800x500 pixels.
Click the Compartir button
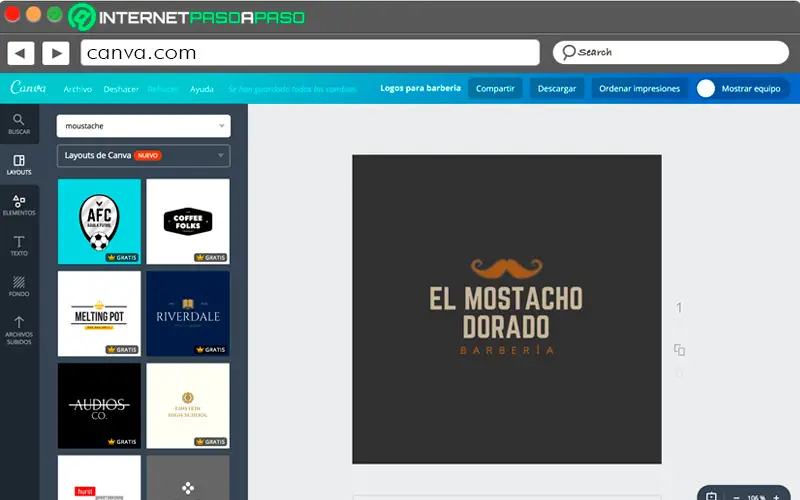coord(495,88)
